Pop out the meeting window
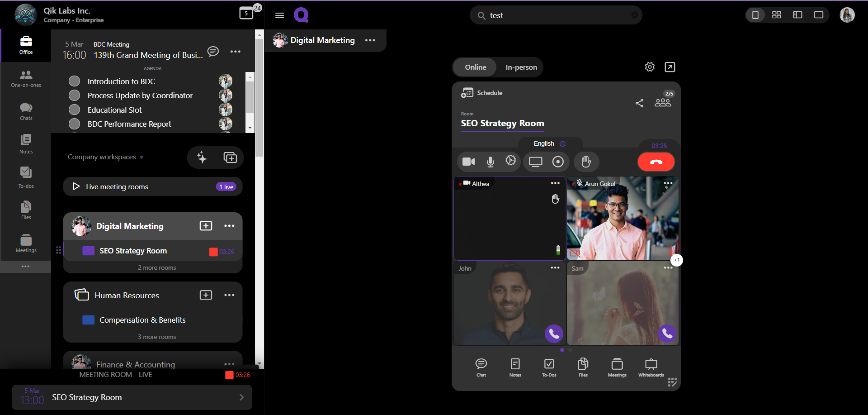868x415 pixels. click(670, 67)
